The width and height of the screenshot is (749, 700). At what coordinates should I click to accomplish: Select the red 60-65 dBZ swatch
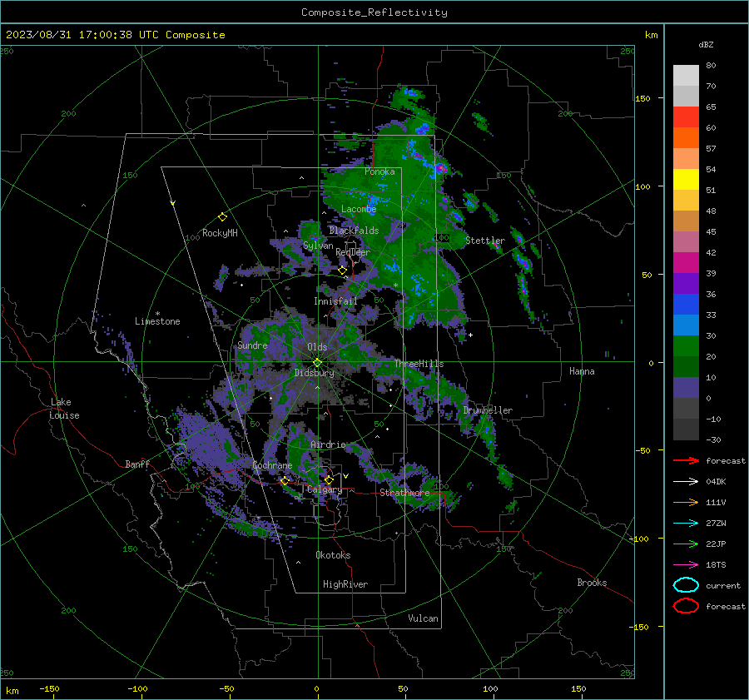point(686,117)
